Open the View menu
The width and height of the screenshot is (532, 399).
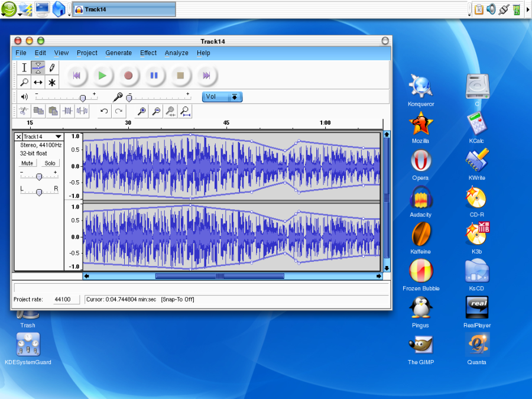(61, 53)
